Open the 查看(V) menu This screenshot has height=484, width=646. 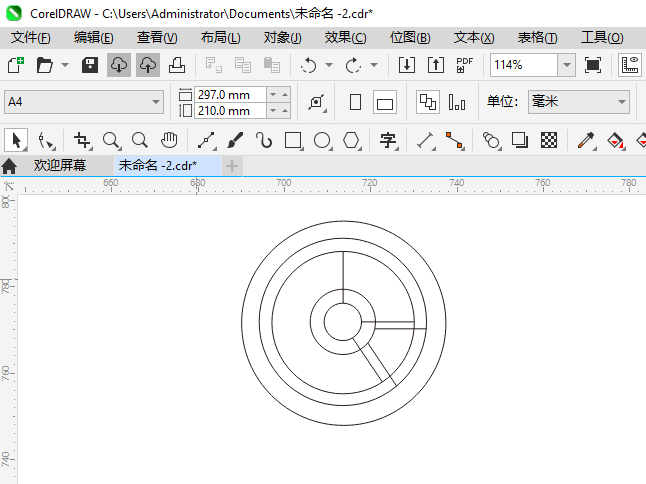click(157, 38)
